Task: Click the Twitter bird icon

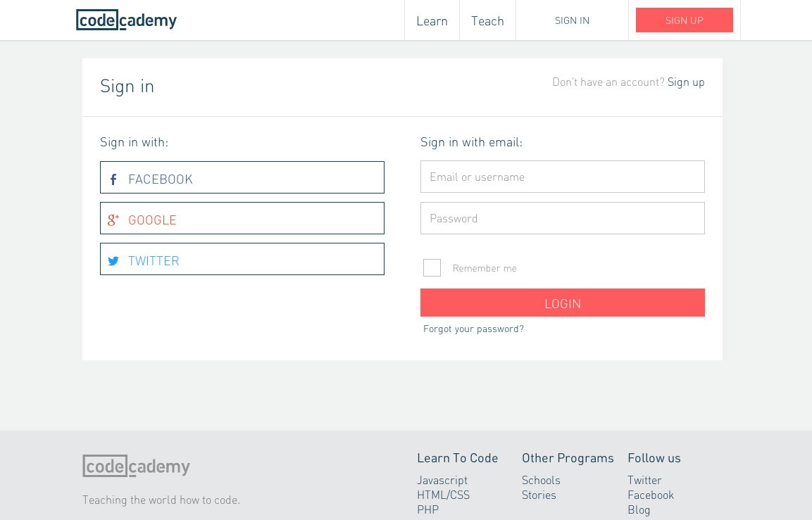Action: click(x=113, y=261)
